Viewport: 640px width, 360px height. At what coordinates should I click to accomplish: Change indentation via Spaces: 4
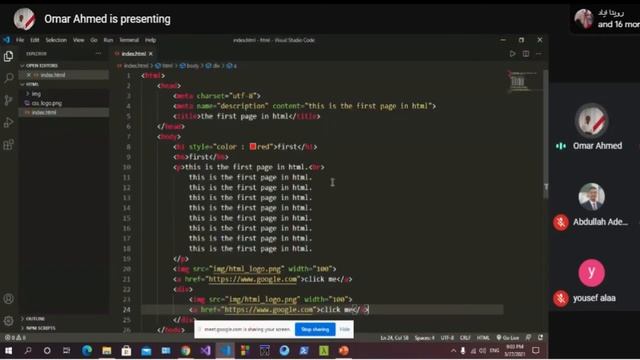click(424, 338)
